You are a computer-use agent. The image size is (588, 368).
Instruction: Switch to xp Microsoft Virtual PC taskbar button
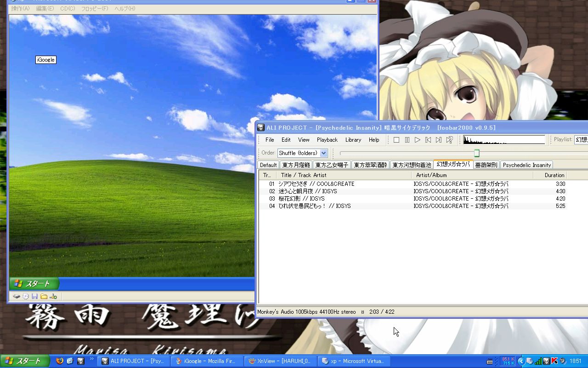pyautogui.click(x=354, y=361)
